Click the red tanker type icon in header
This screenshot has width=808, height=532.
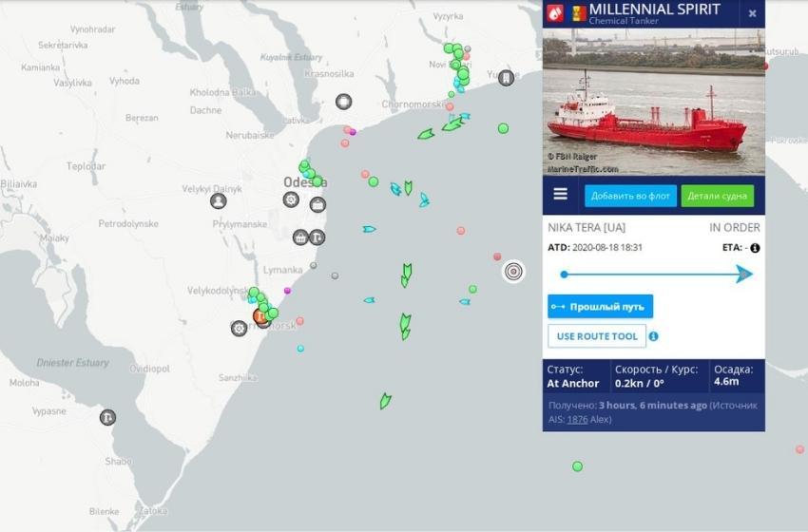(555, 13)
